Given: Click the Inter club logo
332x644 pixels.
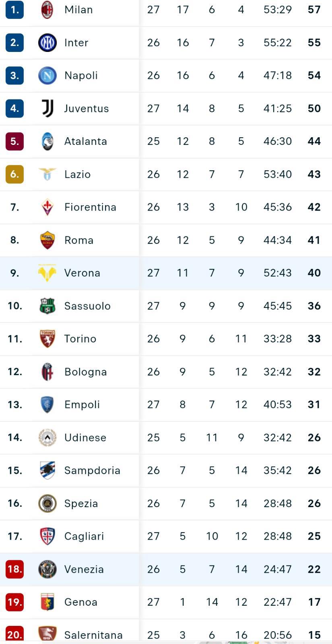Looking at the screenshot, I should pyautogui.click(x=47, y=43).
